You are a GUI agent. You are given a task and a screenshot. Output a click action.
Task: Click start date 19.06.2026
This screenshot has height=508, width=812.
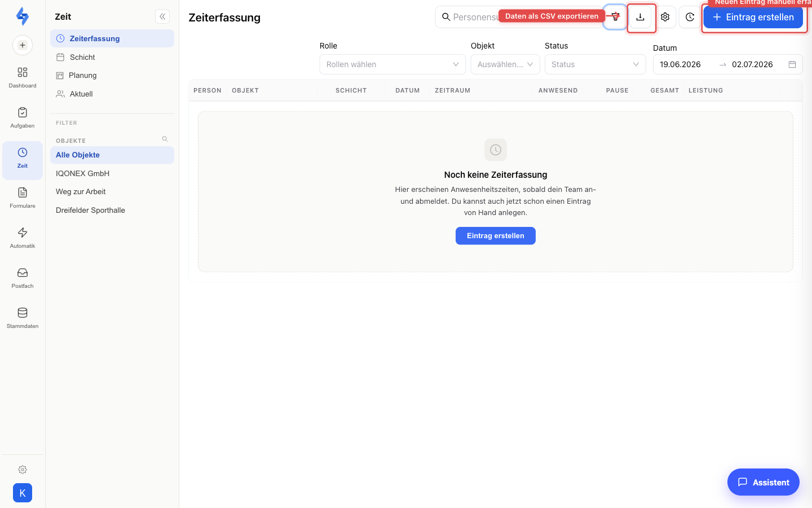pyautogui.click(x=681, y=64)
